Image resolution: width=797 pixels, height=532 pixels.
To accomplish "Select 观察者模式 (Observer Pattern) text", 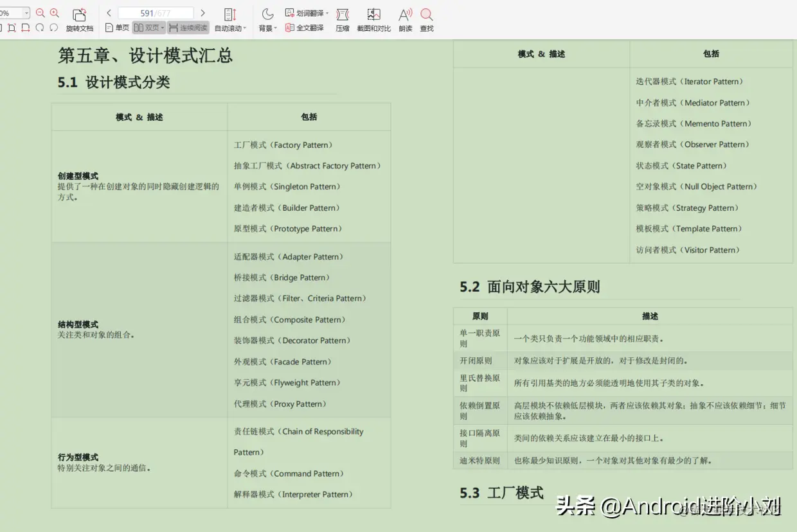I will pos(693,145).
